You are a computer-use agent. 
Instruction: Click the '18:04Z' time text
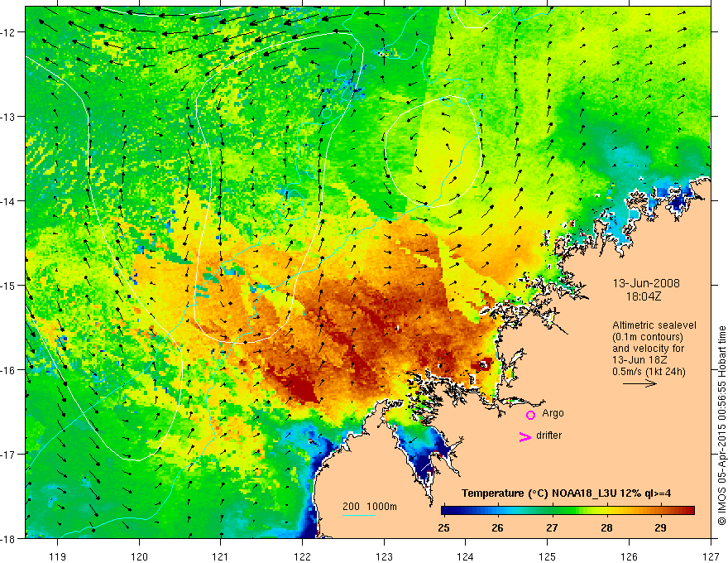(x=643, y=296)
